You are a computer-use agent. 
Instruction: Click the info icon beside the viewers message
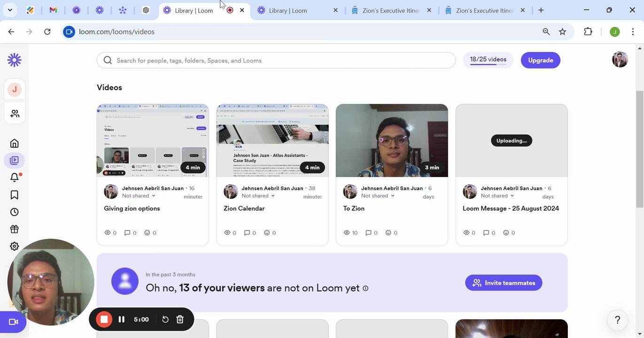(x=365, y=288)
